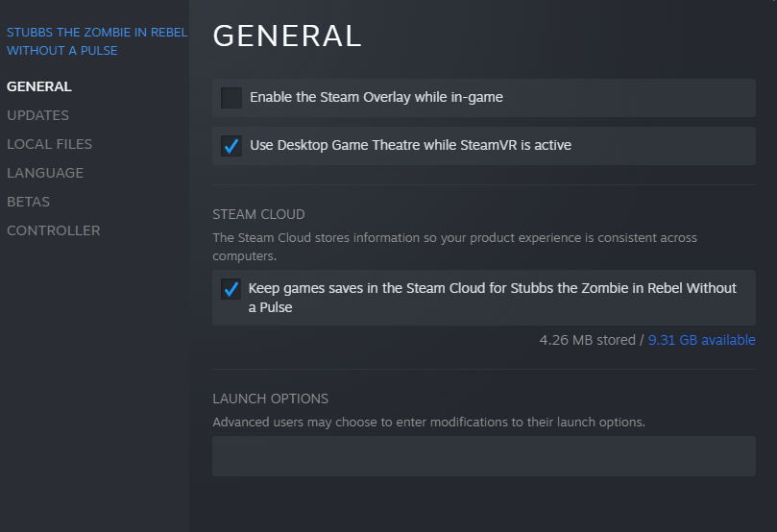Select the Language tab in sidebar

[45, 173]
